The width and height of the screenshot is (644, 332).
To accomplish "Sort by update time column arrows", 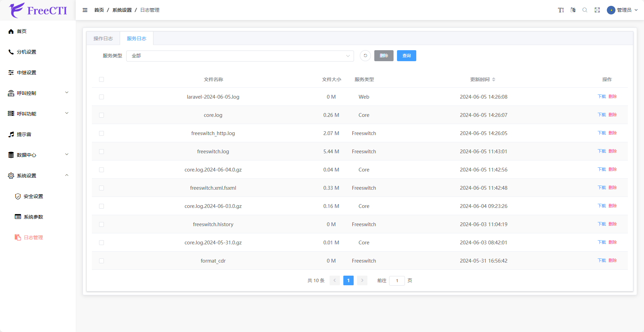I will pos(494,79).
